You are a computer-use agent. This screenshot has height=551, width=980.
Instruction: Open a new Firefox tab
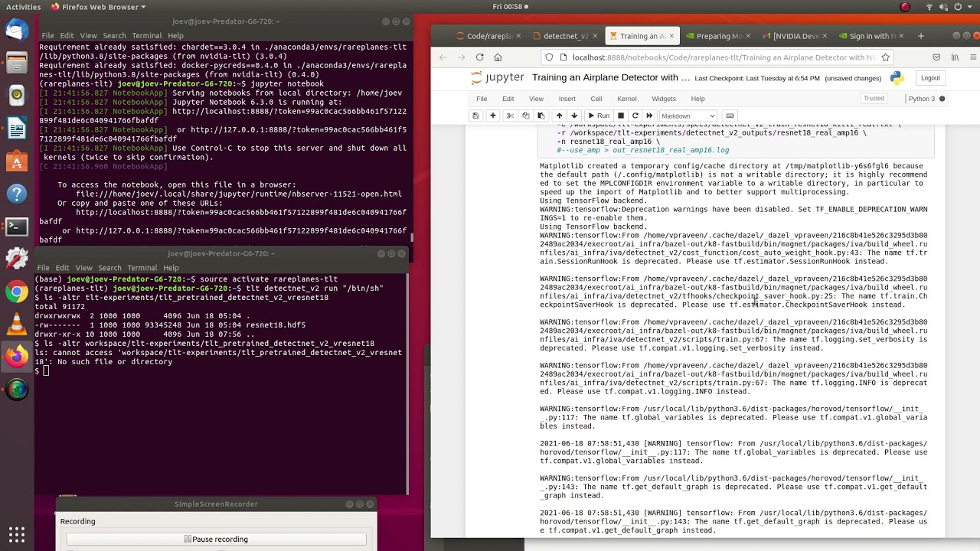click(x=921, y=36)
